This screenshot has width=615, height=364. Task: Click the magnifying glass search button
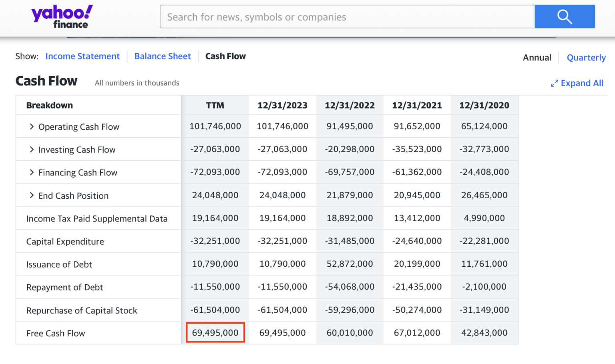click(x=565, y=17)
